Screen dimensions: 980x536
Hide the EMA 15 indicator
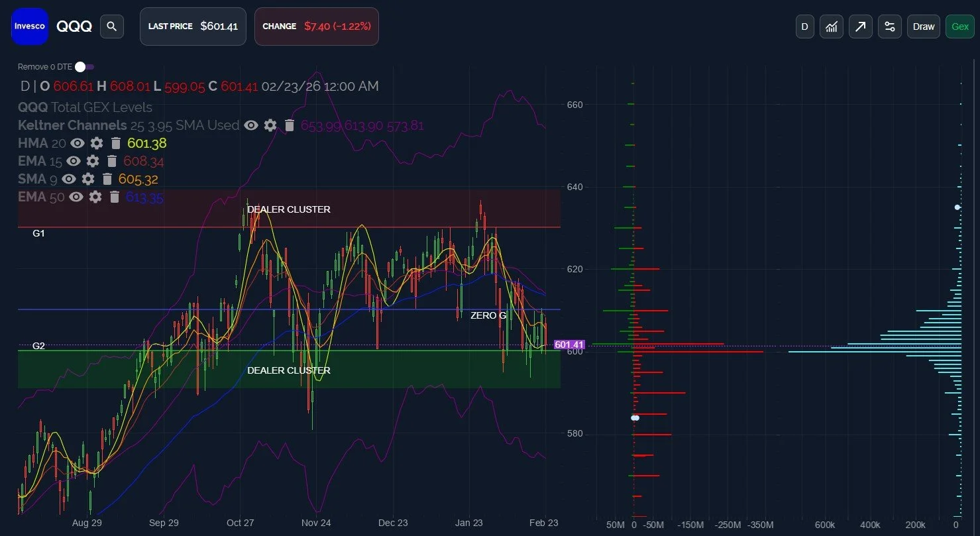pos(74,161)
